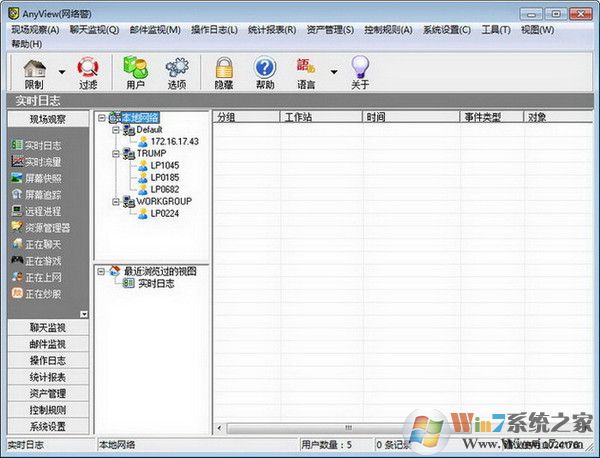Viewport: 600px width, 458px height.
Task: Open 实时日志 under recent views
Action: [156, 284]
